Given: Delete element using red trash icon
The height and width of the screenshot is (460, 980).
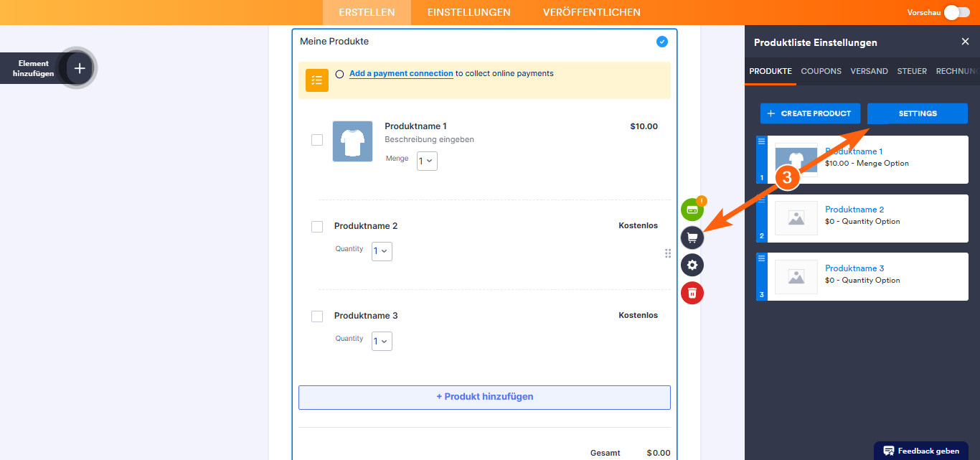Looking at the screenshot, I should click(x=692, y=293).
